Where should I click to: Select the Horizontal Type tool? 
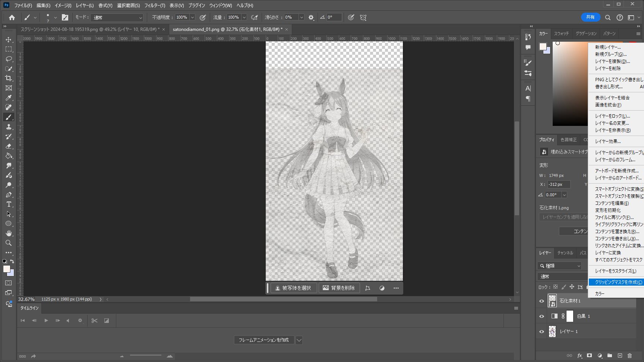click(9, 204)
